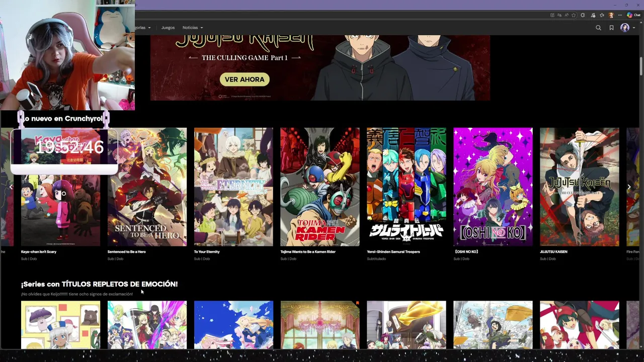Click the Lo nuevo en Crunchyroll heading

64,119
